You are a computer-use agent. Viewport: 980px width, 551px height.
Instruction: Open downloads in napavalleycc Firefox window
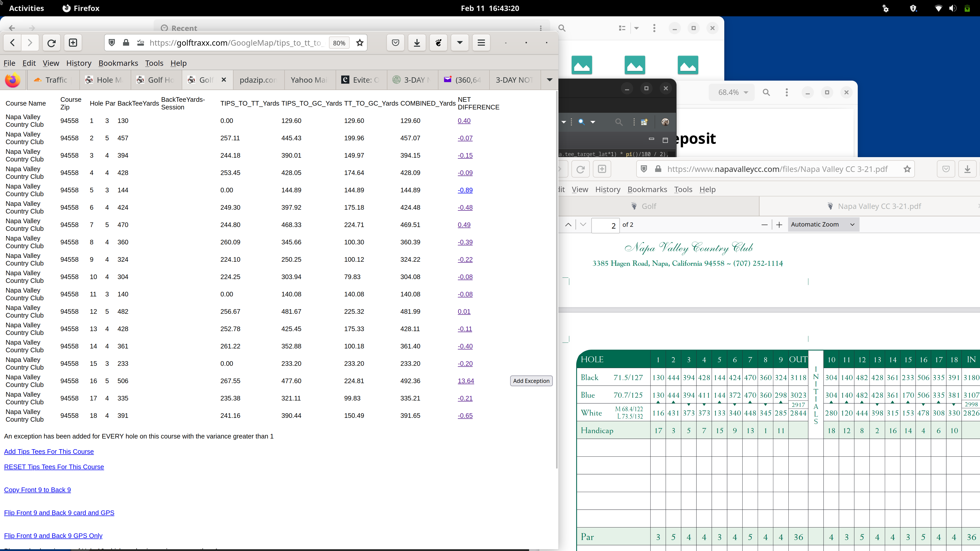point(967,169)
